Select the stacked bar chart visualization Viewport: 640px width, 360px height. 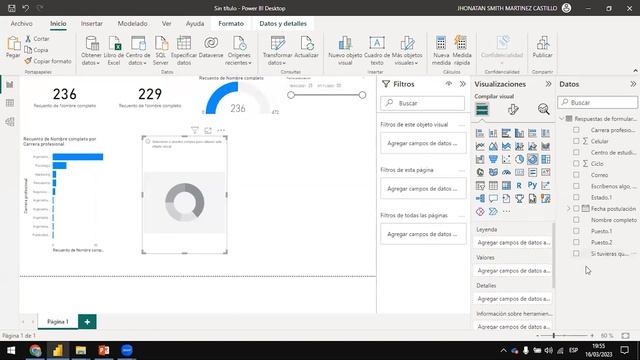[480, 133]
